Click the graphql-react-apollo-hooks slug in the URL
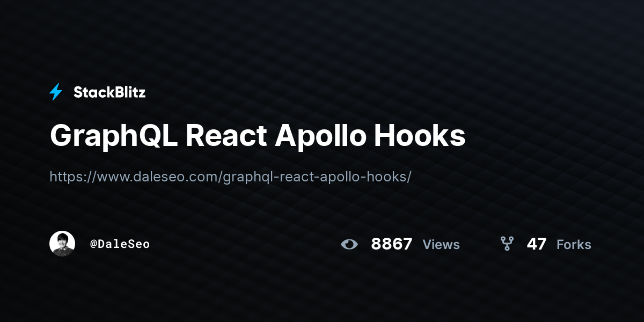This screenshot has width=644, height=322. coord(315,177)
